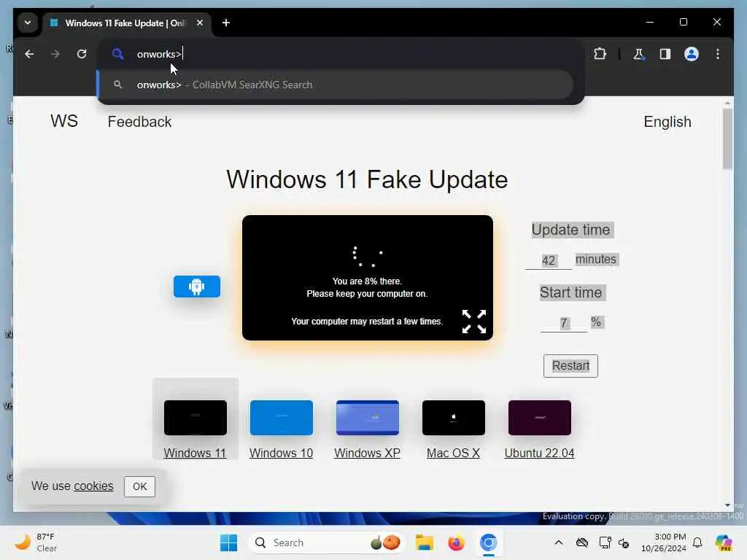Edit the update time minutes field

click(x=549, y=260)
